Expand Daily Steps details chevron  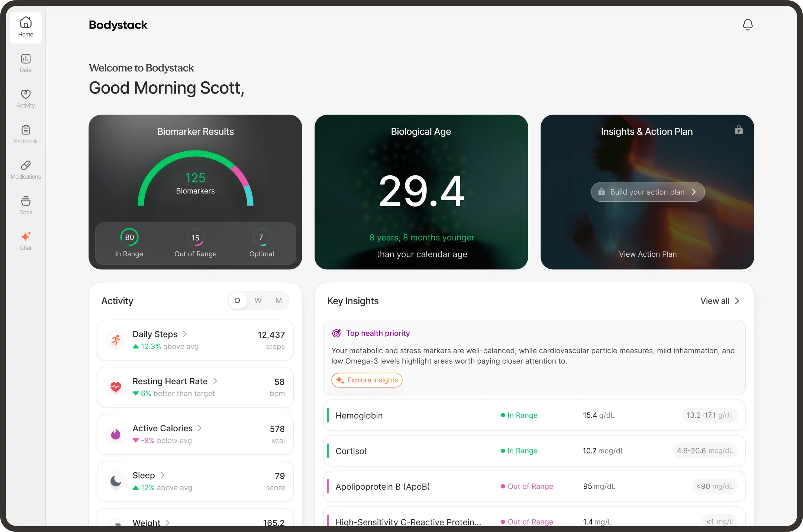[185, 334]
